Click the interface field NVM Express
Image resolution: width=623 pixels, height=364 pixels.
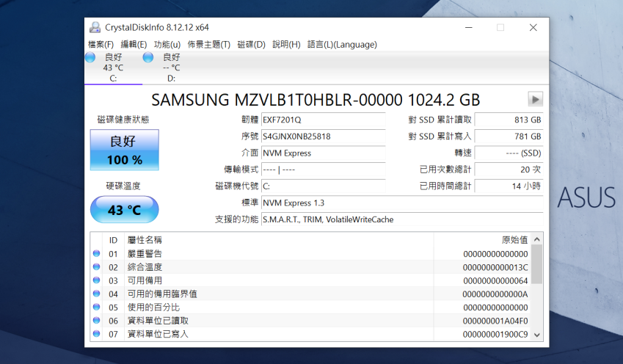(324, 153)
